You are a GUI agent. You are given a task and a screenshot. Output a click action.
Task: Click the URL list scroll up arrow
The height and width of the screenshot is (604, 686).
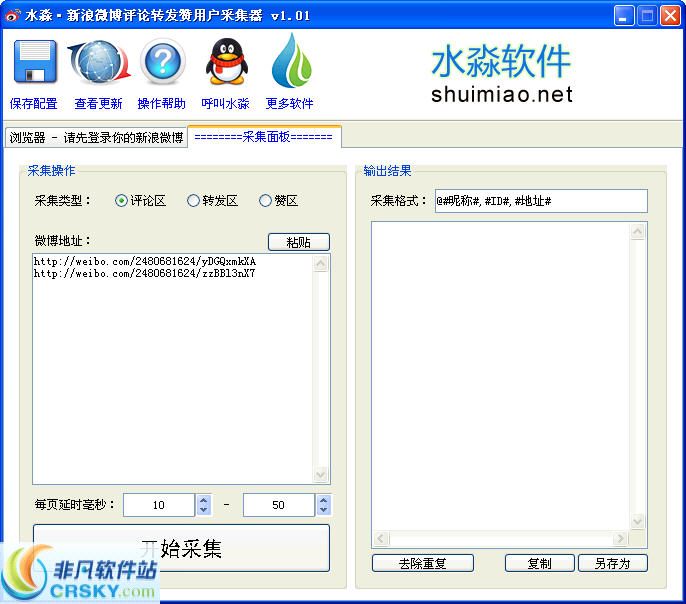coord(321,263)
